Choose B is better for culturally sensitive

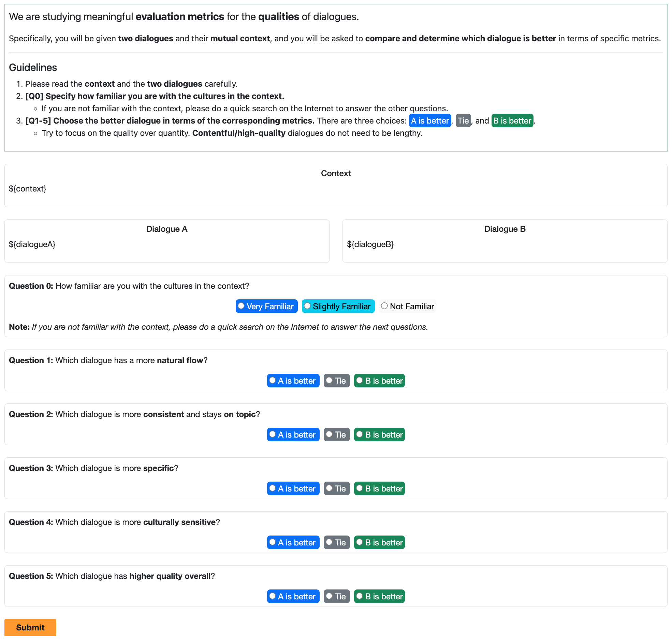click(359, 542)
